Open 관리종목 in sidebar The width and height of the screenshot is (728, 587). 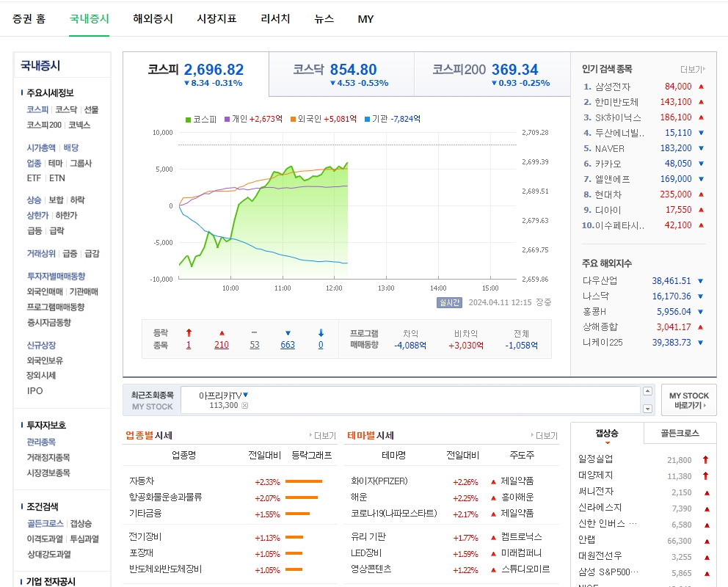tap(41, 442)
